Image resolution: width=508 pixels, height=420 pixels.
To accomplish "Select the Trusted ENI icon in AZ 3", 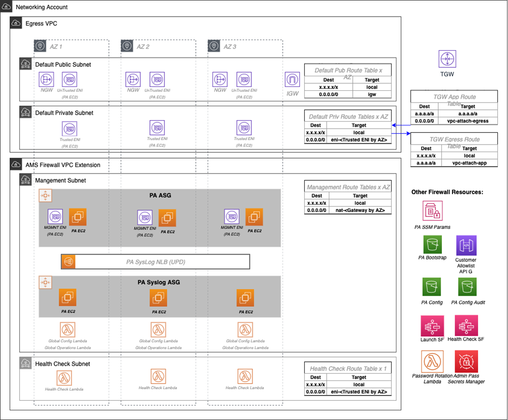I will [244, 129].
